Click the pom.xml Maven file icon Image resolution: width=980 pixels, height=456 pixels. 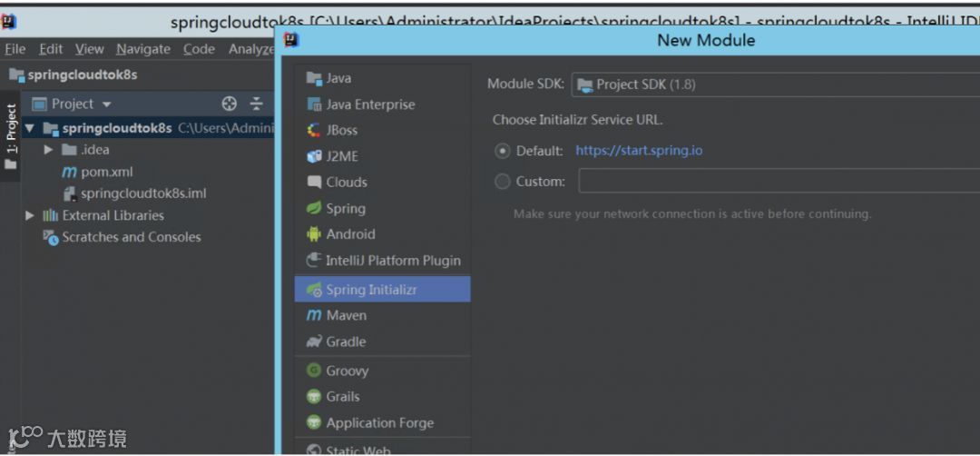tap(69, 172)
